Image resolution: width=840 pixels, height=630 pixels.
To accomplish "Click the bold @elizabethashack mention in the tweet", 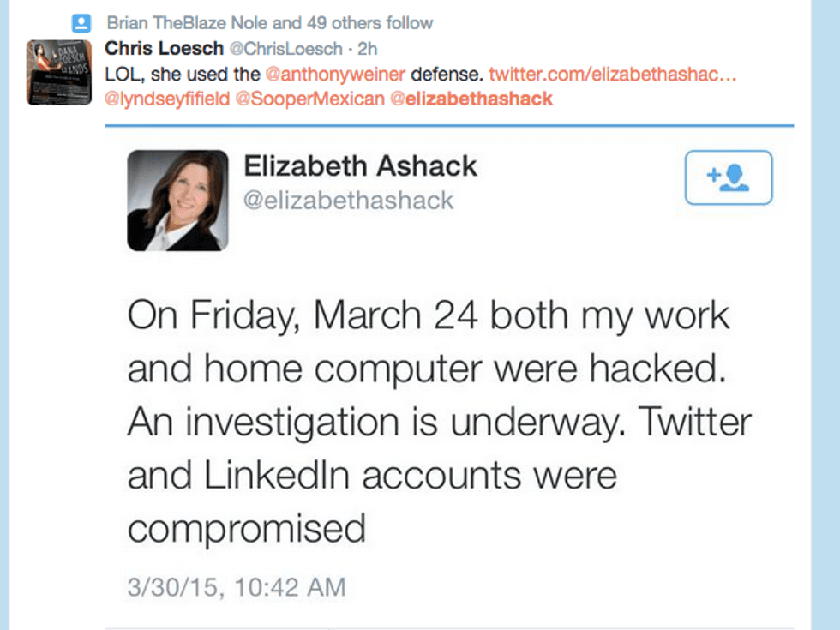I will 471,99.
